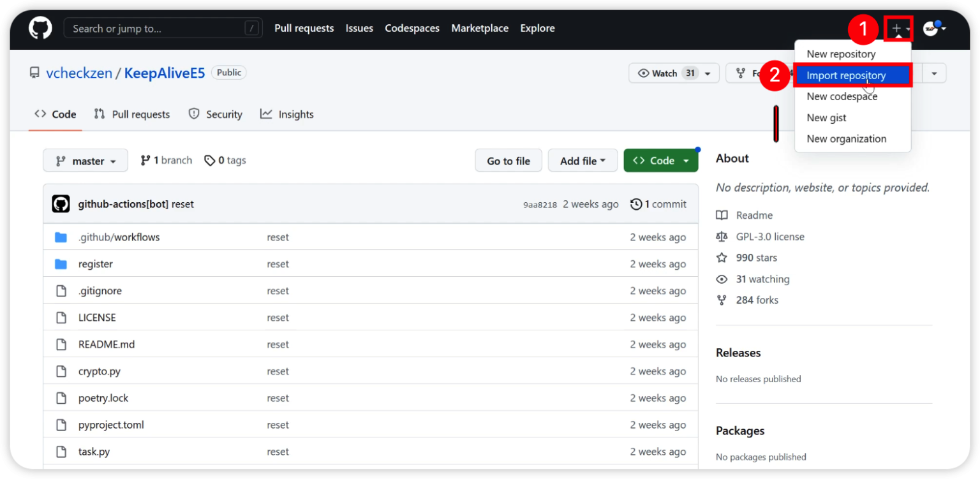Click the fork icon beside 284 forks
The height and width of the screenshot is (479, 980).
click(722, 300)
